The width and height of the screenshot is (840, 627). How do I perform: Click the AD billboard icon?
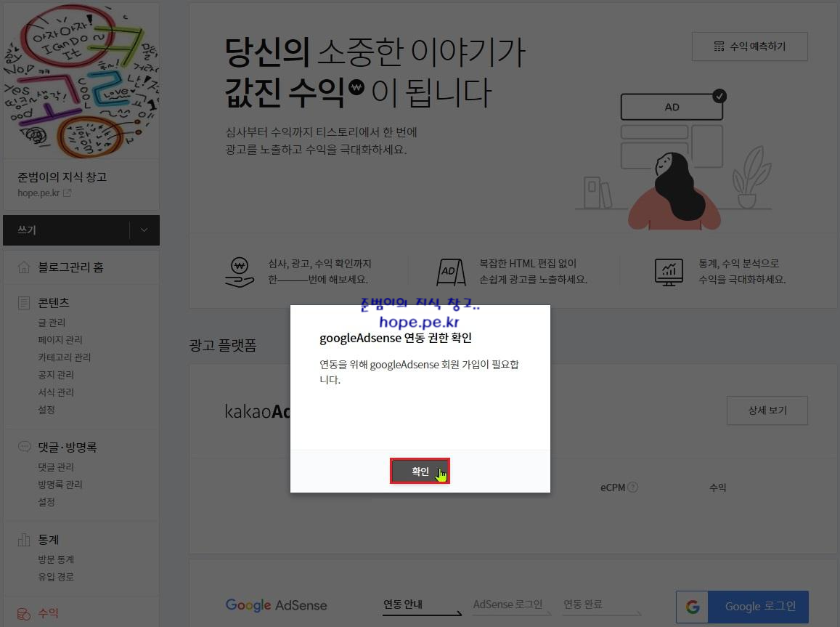(451, 272)
